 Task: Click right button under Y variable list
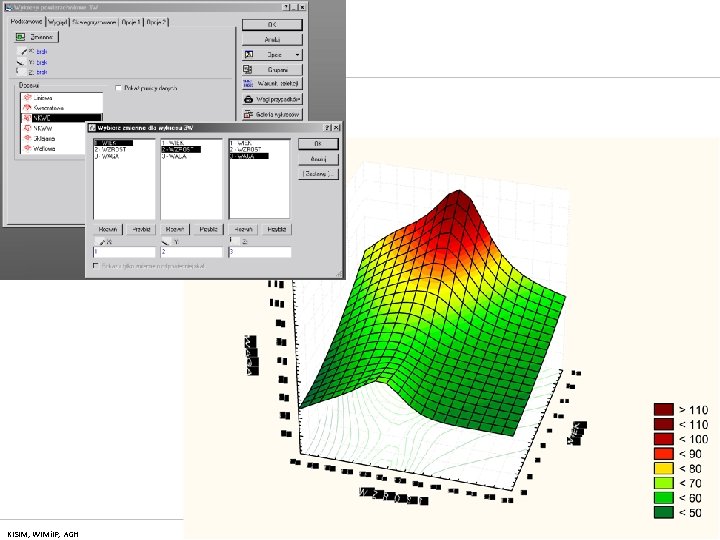208,229
